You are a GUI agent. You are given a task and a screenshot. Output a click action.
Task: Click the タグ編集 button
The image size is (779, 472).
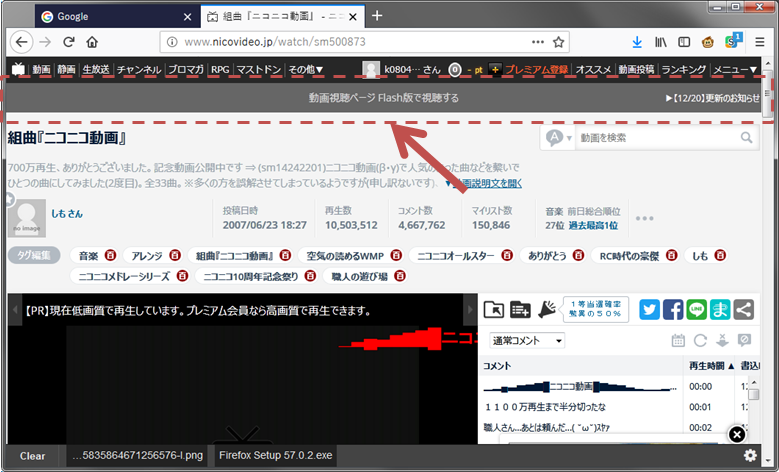[x=34, y=255]
